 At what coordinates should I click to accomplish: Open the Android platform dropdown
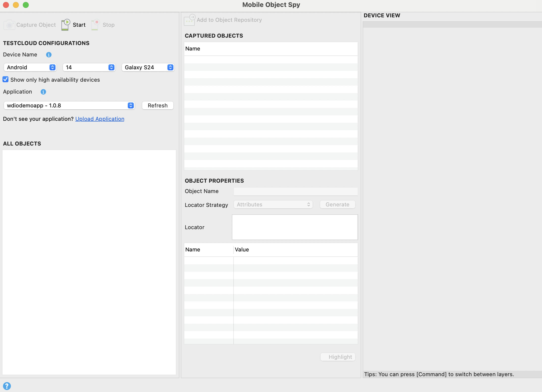click(30, 67)
